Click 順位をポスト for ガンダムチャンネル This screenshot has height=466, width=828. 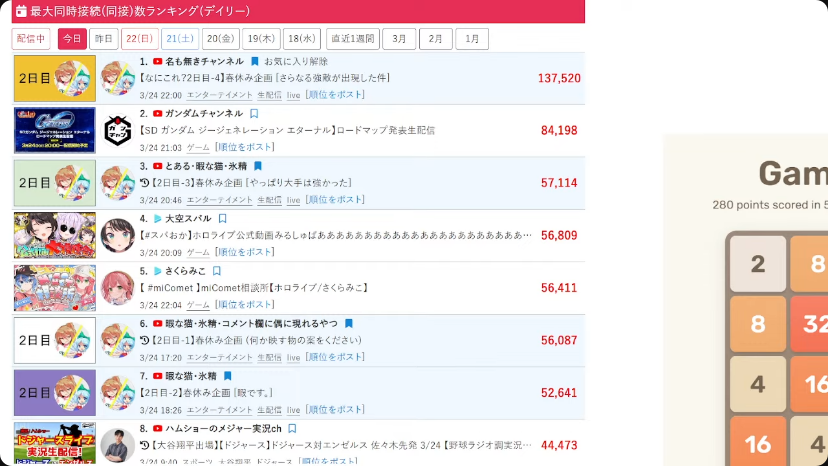tap(244, 147)
